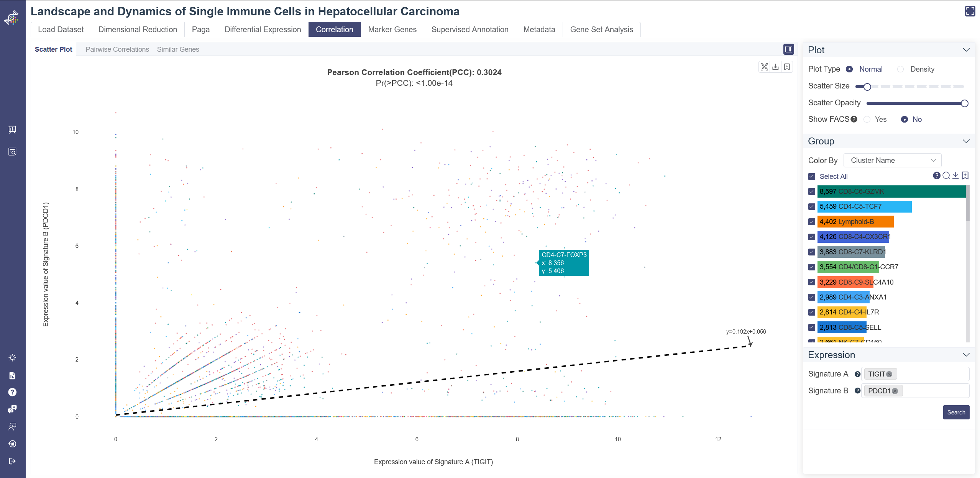The image size is (980, 478).
Task: Open the help icon in the left sidebar
Action: coord(12,392)
